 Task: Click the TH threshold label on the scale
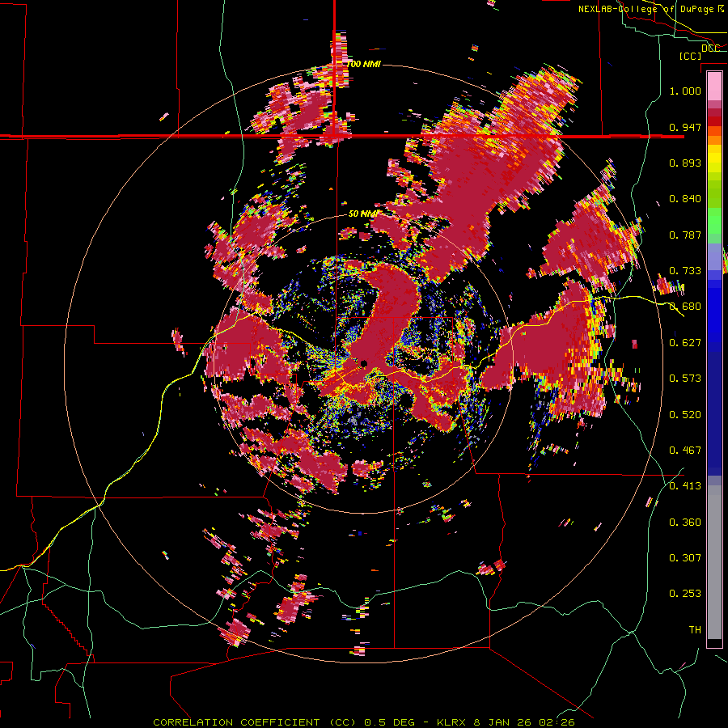coord(695,629)
